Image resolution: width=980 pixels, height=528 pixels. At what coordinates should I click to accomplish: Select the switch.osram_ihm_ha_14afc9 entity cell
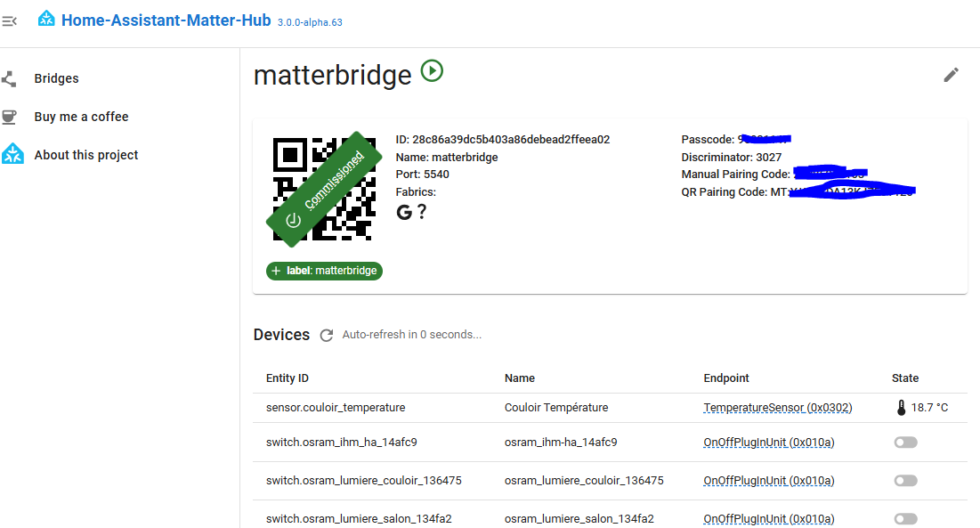pos(341,443)
